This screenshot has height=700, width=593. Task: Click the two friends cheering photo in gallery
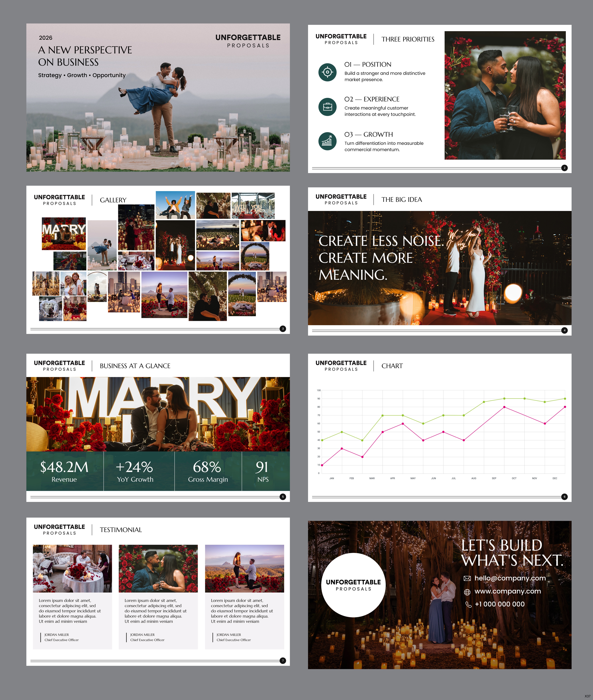tap(175, 205)
